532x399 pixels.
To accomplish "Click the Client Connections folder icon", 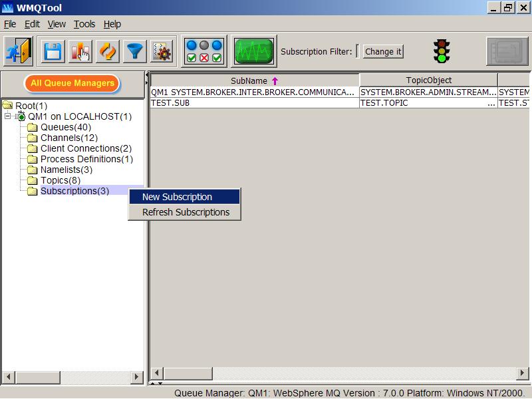I will (32, 148).
